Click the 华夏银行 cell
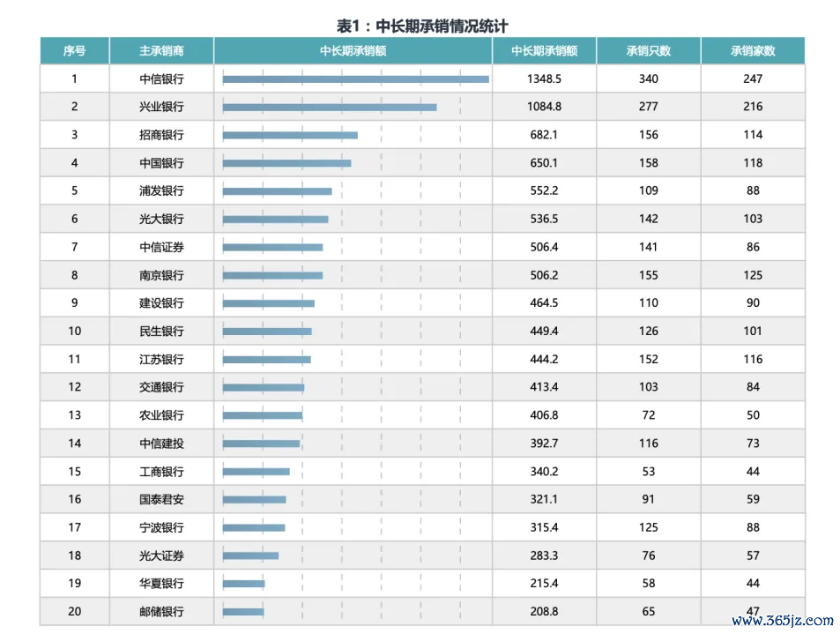 [161, 583]
